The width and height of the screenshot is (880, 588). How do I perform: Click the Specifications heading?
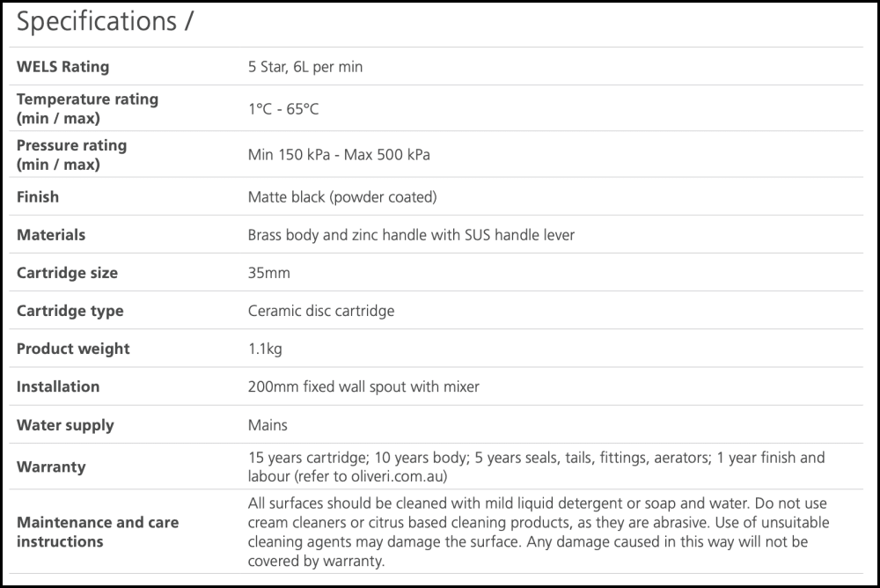[x=105, y=23]
